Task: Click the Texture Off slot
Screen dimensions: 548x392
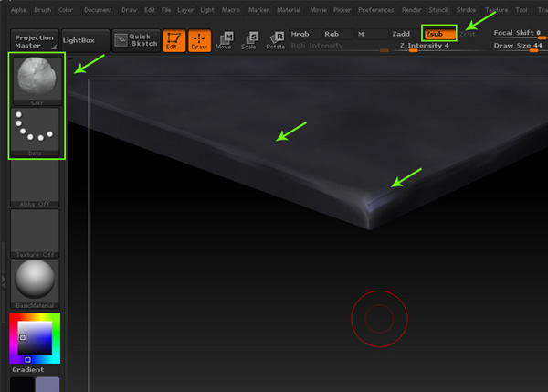Action: 35,233
